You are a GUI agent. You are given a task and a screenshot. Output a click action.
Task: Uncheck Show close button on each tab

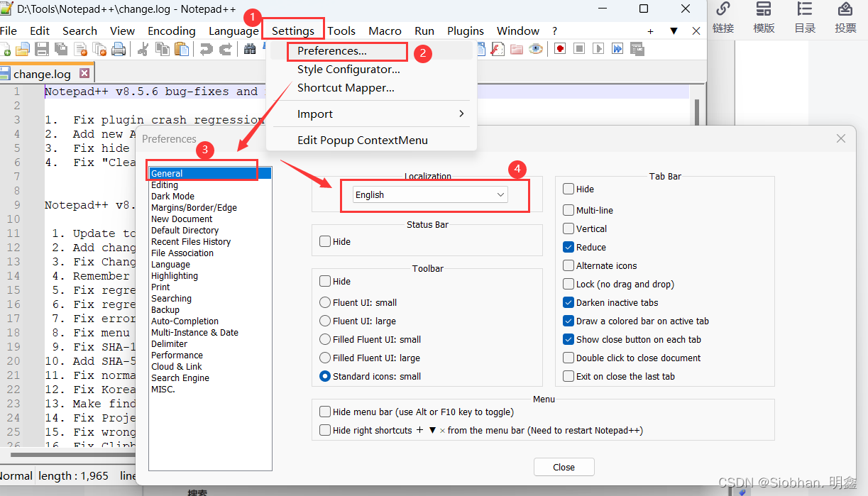coord(568,339)
